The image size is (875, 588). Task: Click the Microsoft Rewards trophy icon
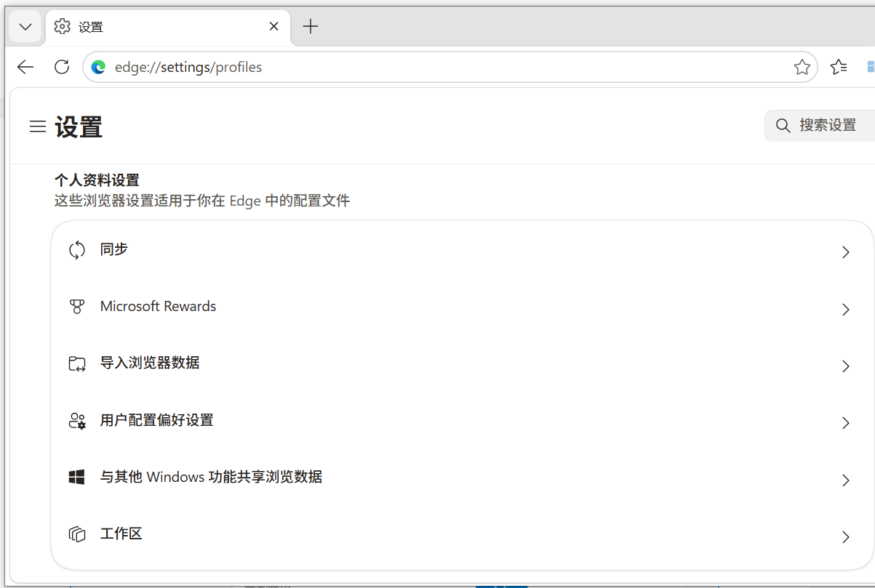pos(77,307)
